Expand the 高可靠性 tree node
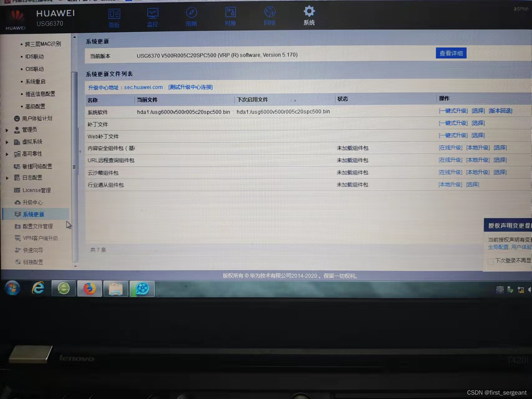532x399 pixels. [7, 154]
